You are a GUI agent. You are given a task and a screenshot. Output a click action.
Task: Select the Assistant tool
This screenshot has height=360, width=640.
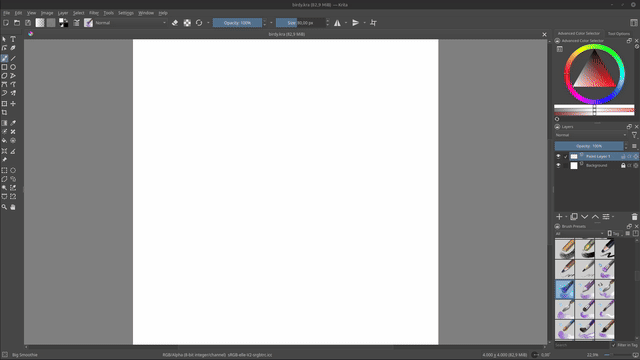[x=4, y=151]
